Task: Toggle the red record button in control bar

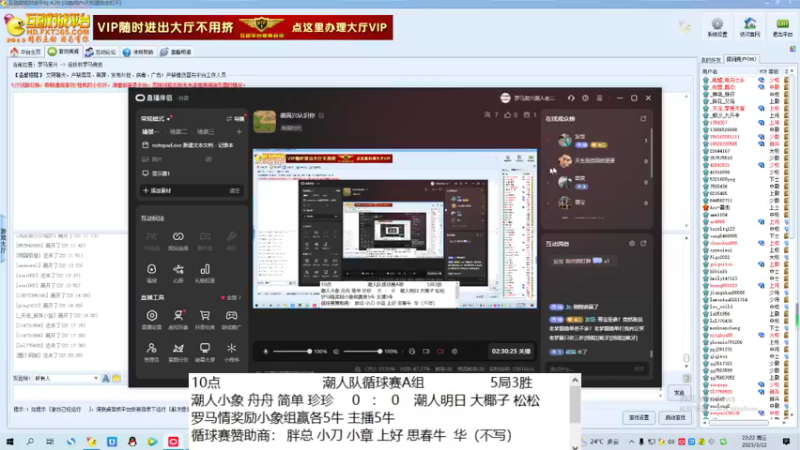Action: [440, 351]
